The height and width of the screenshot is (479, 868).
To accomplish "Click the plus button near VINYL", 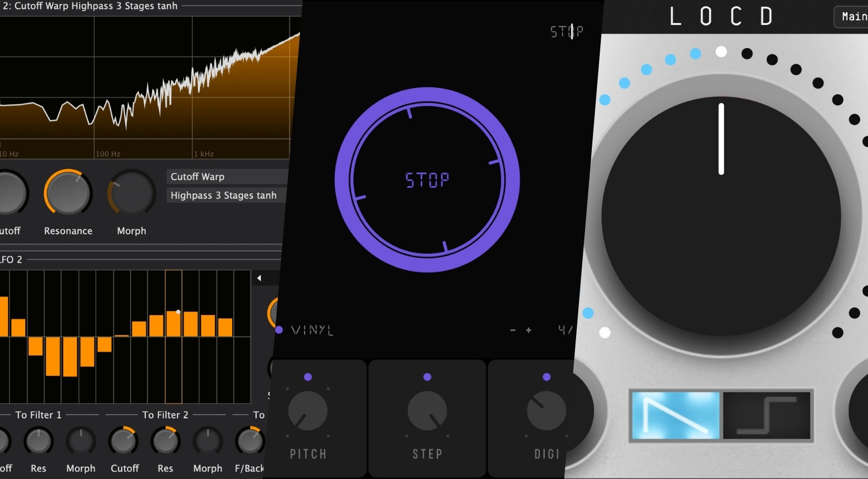I will (x=529, y=330).
